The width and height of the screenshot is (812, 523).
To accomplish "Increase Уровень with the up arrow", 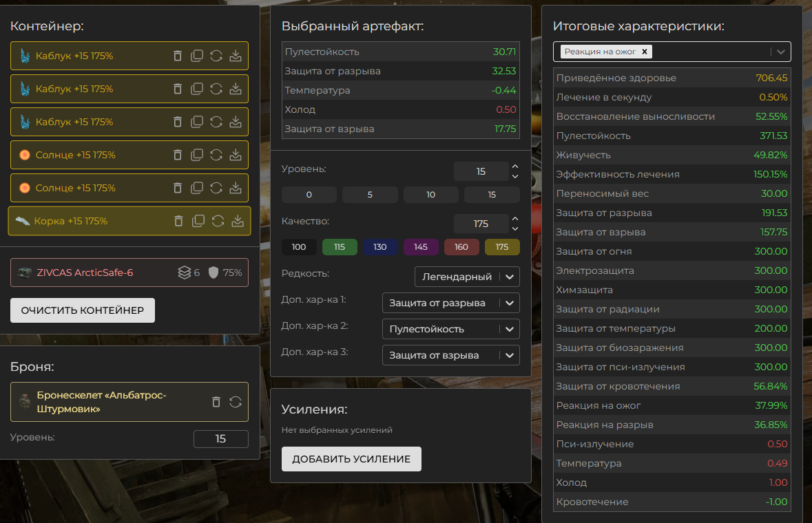I will tap(515, 167).
